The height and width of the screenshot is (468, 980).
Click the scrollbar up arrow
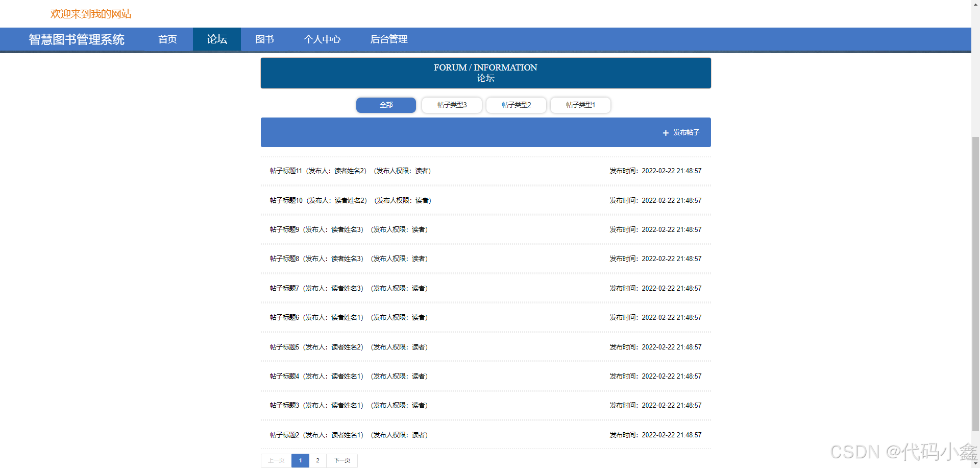(975, 4)
